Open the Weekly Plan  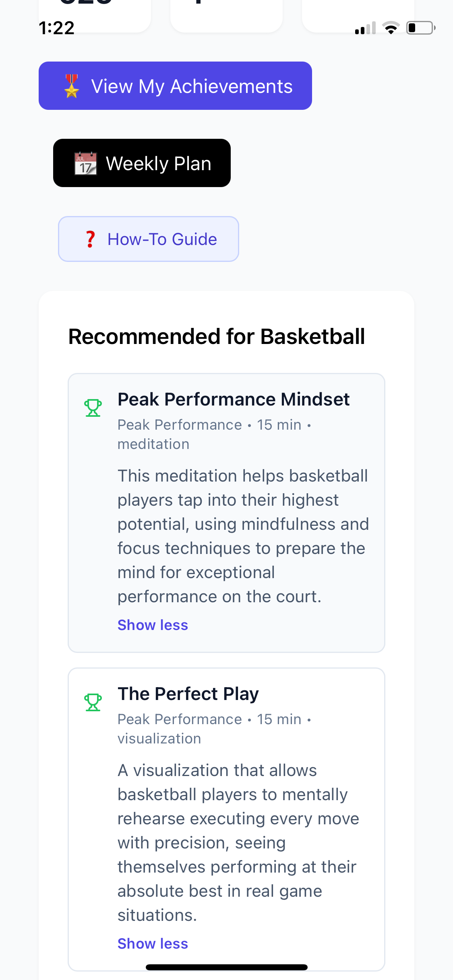point(142,163)
